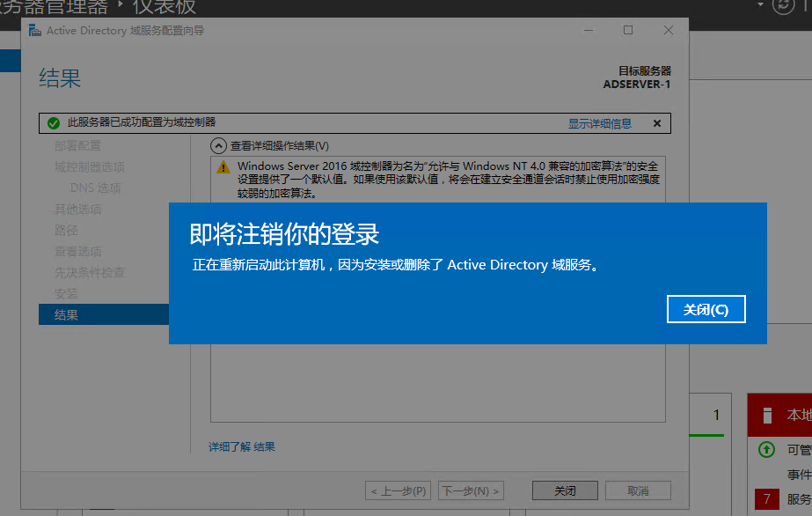The height and width of the screenshot is (516, 812).
Task: Click server icon in red Server Manager tile
Action: coord(767,415)
